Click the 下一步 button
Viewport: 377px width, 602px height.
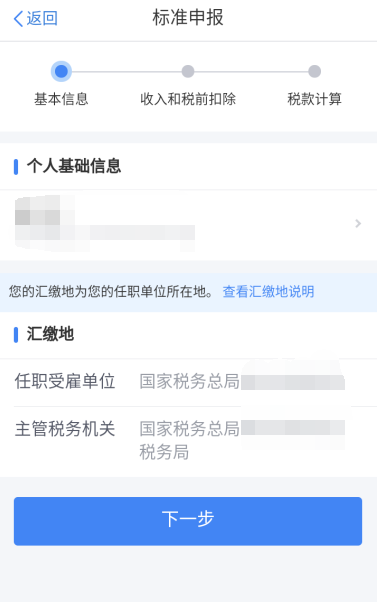[x=188, y=521]
